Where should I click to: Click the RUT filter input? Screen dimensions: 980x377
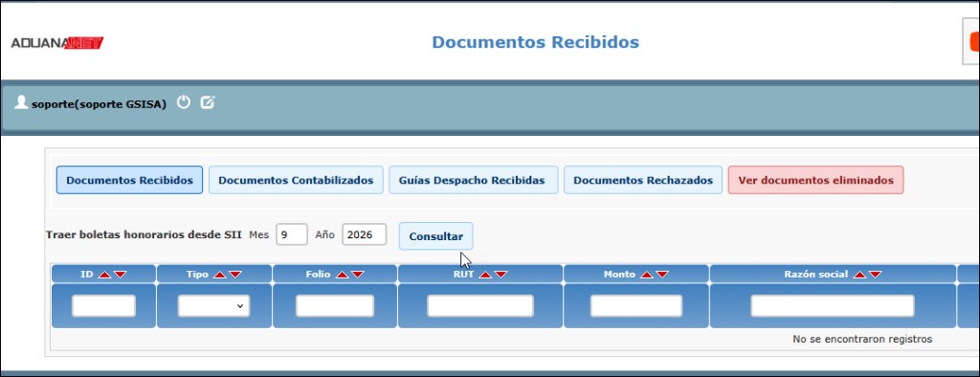coord(480,306)
